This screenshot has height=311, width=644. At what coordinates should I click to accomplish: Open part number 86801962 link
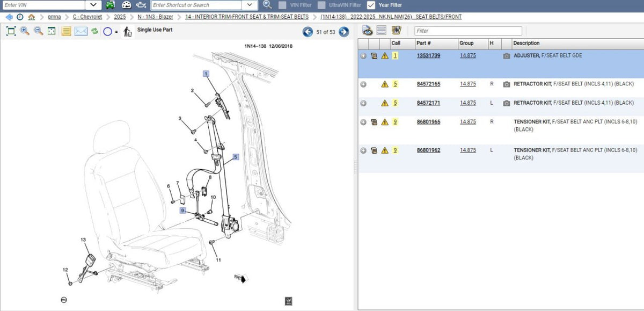point(428,150)
